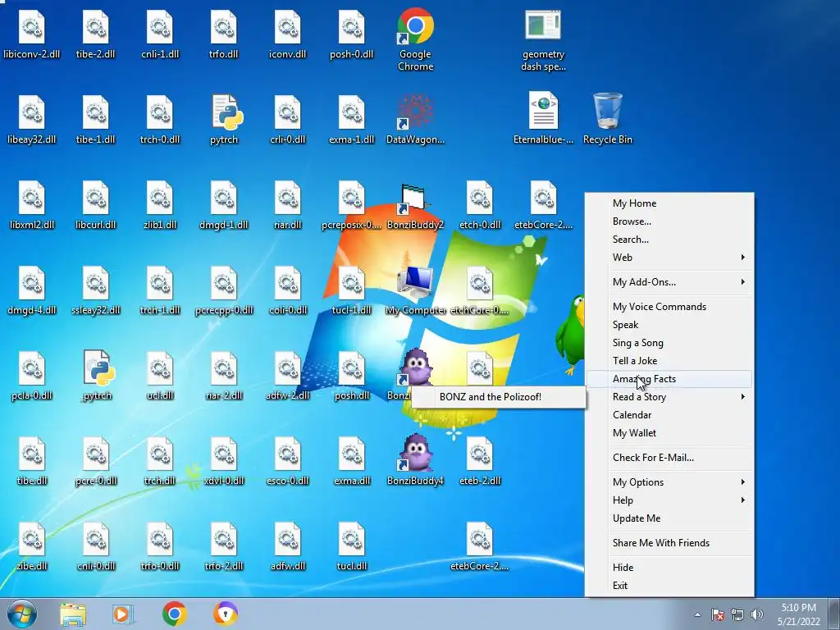Open My Wallet from the menu

click(669, 433)
